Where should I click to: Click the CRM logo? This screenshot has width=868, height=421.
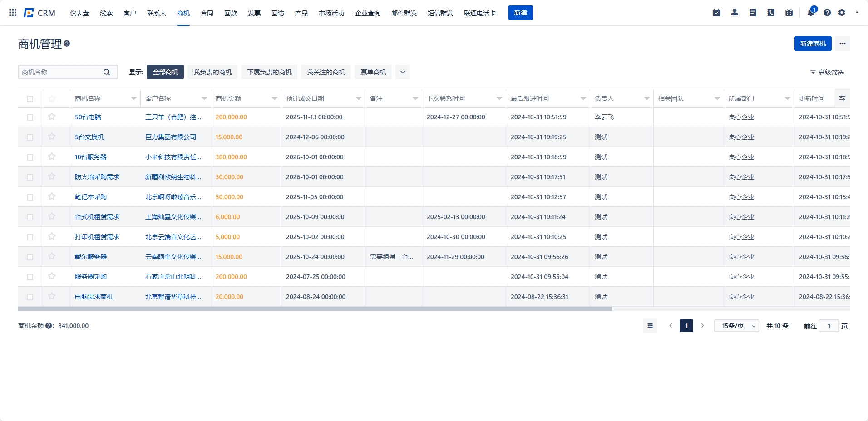click(x=39, y=13)
